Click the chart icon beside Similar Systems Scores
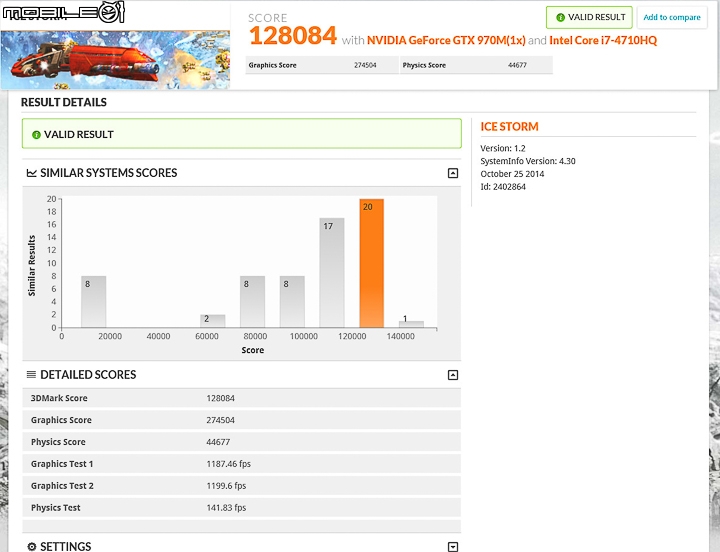Image resolution: width=720 pixels, height=552 pixels. (32, 173)
